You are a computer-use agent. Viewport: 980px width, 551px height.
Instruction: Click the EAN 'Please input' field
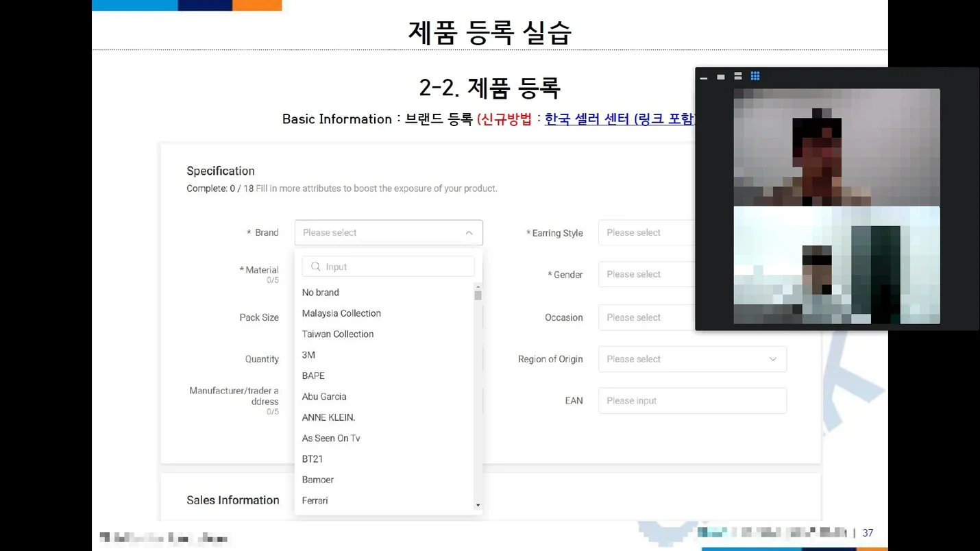[x=692, y=401]
